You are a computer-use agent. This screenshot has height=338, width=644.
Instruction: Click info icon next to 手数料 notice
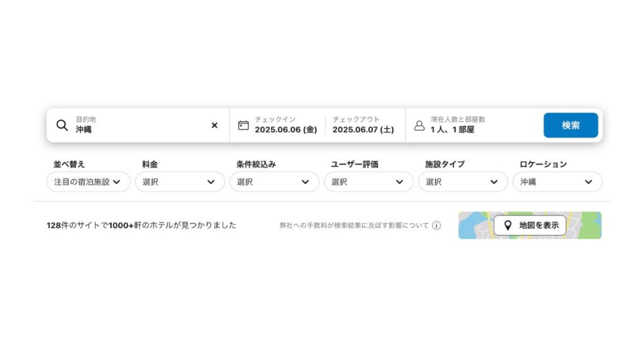436,225
